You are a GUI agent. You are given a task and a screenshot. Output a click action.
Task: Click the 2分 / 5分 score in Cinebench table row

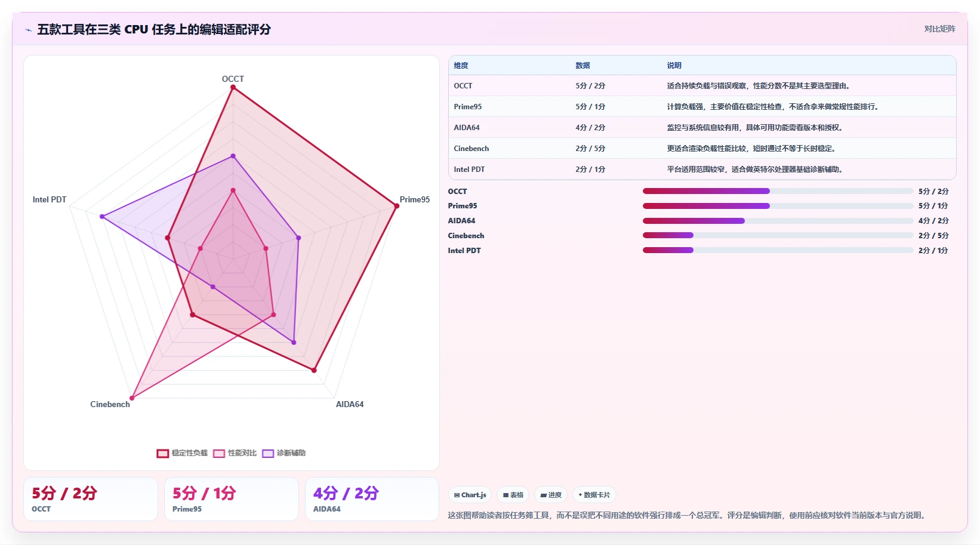[590, 149]
